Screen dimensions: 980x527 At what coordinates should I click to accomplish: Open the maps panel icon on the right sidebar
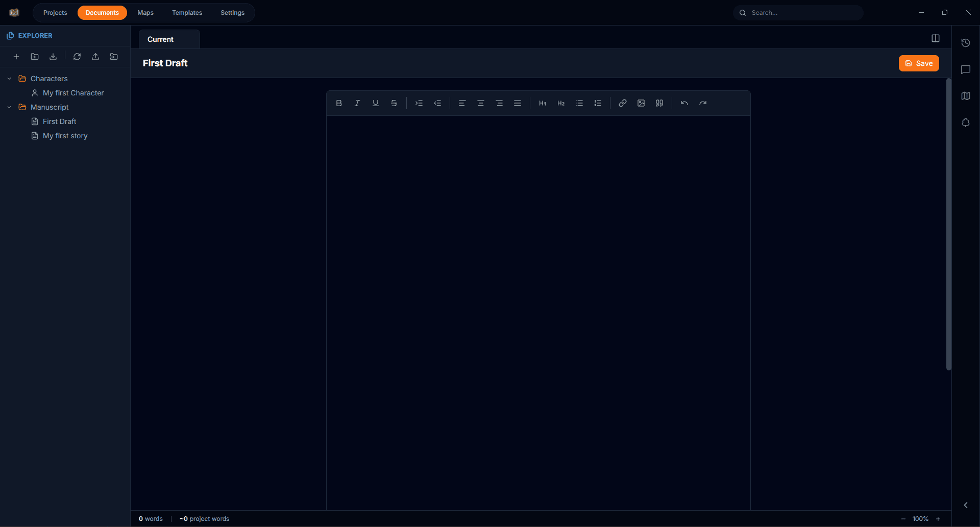[x=966, y=96]
